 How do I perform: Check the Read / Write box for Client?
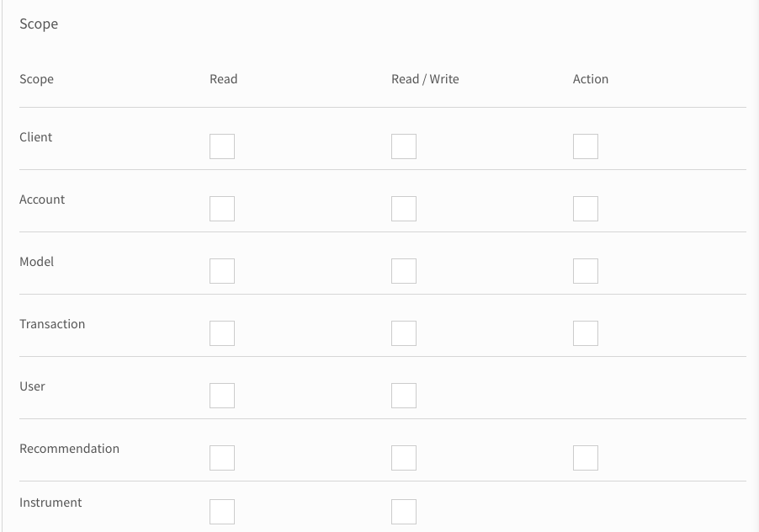pos(403,146)
